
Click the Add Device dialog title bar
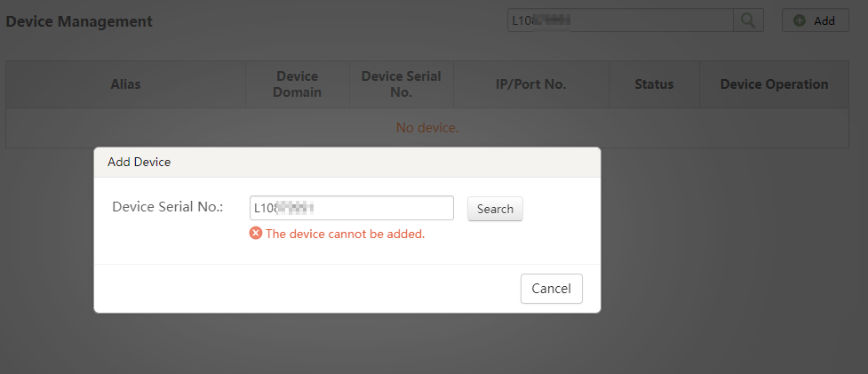346,162
